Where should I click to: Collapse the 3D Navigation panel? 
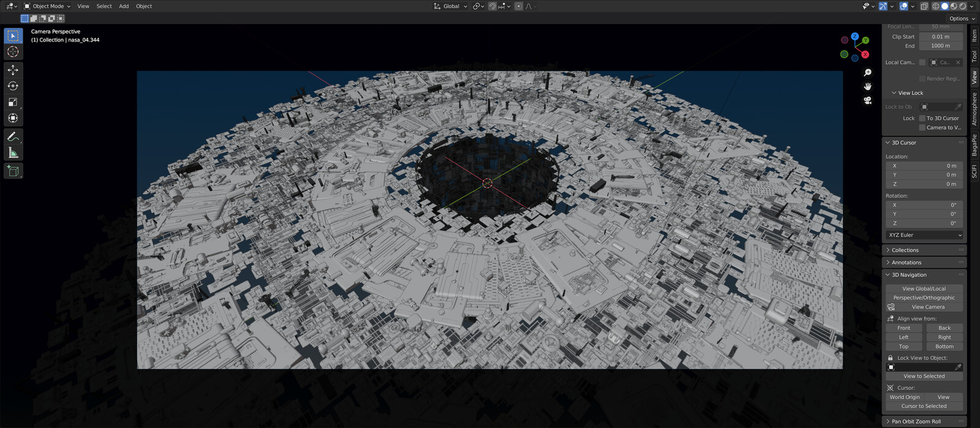pos(925,275)
